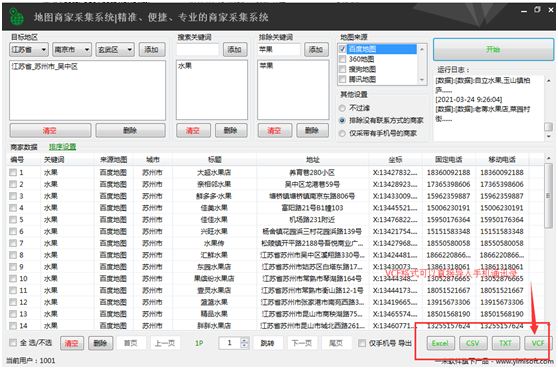Sort by the 城市 column header
The height and width of the screenshot is (369, 558).
coord(153,160)
